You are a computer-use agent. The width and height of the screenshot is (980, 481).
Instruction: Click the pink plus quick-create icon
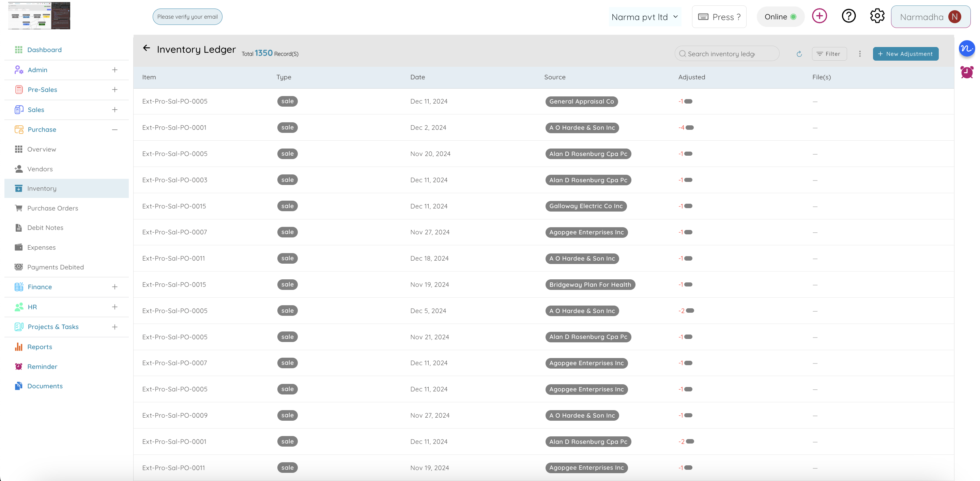tap(820, 16)
